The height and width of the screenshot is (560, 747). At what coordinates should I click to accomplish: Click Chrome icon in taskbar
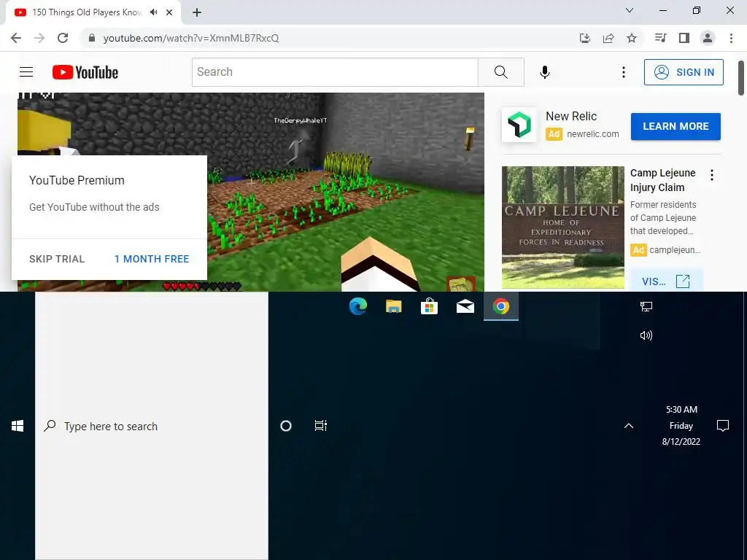coord(500,306)
